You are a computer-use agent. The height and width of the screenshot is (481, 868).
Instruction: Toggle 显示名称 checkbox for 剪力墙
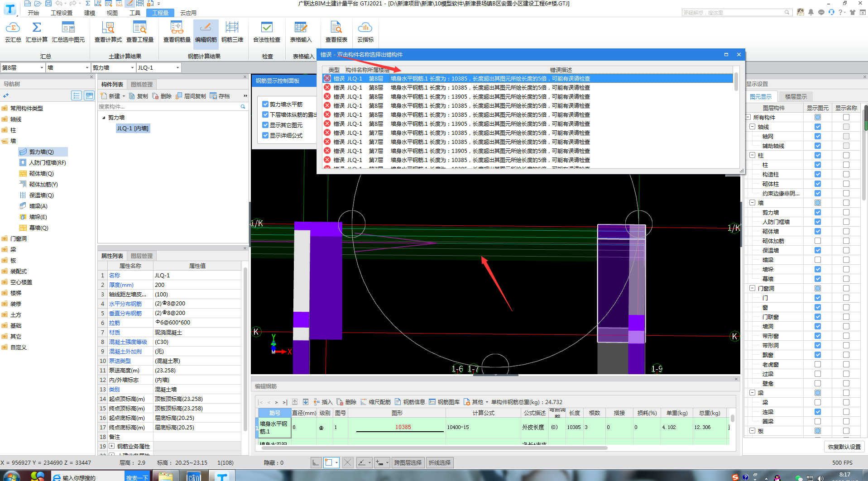tap(846, 212)
